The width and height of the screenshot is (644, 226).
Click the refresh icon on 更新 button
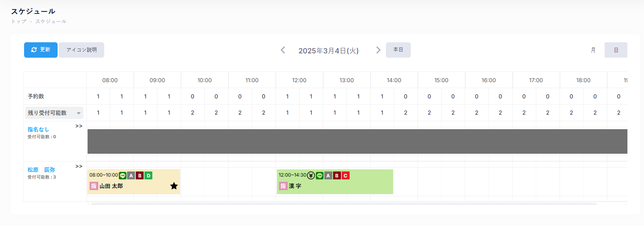[x=34, y=50]
